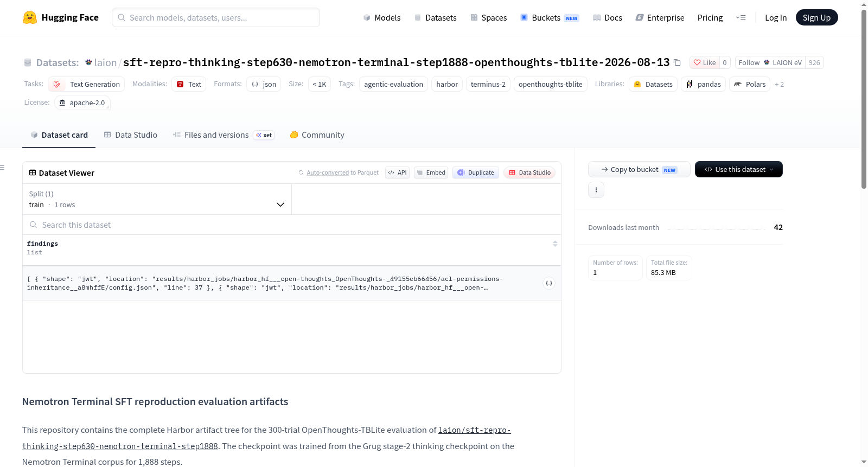Click the Hugging Face logo icon

coord(30,17)
